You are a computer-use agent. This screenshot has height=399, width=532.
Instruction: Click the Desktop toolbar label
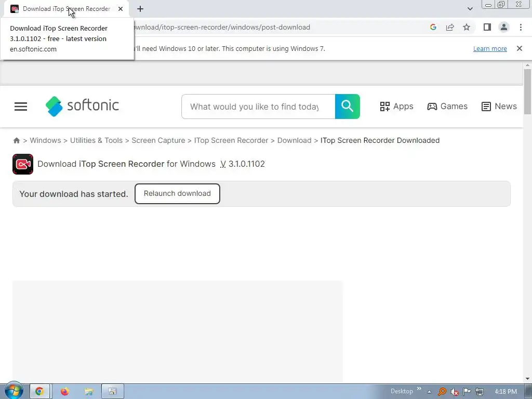(x=402, y=391)
